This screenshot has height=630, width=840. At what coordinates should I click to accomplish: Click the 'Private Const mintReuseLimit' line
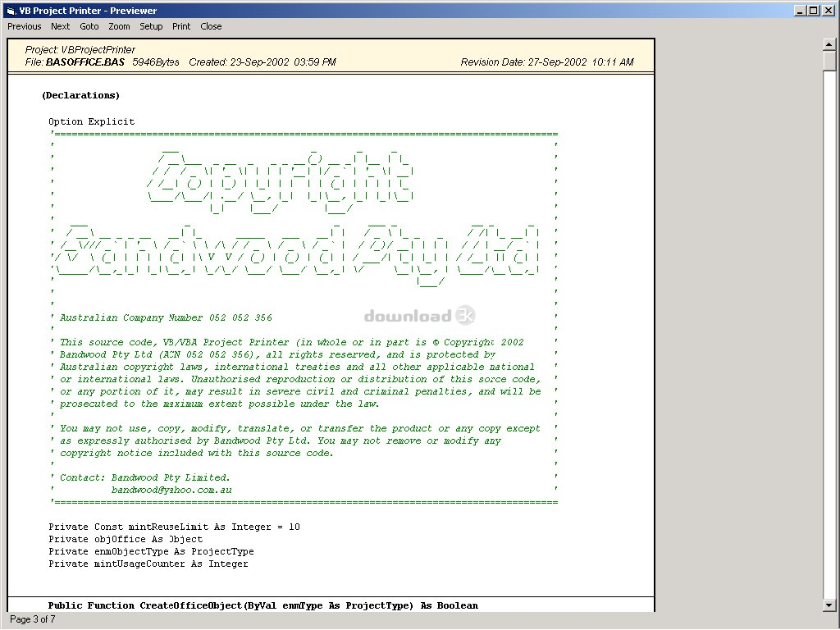coord(174,527)
